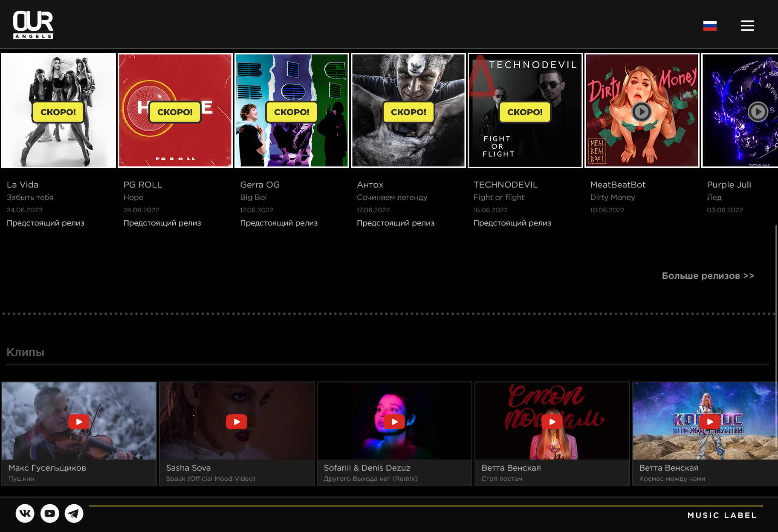Image resolution: width=778 pixels, height=532 pixels.
Task: Play the Космос между нами video
Action: pyautogui.click(x=710, y=422)
